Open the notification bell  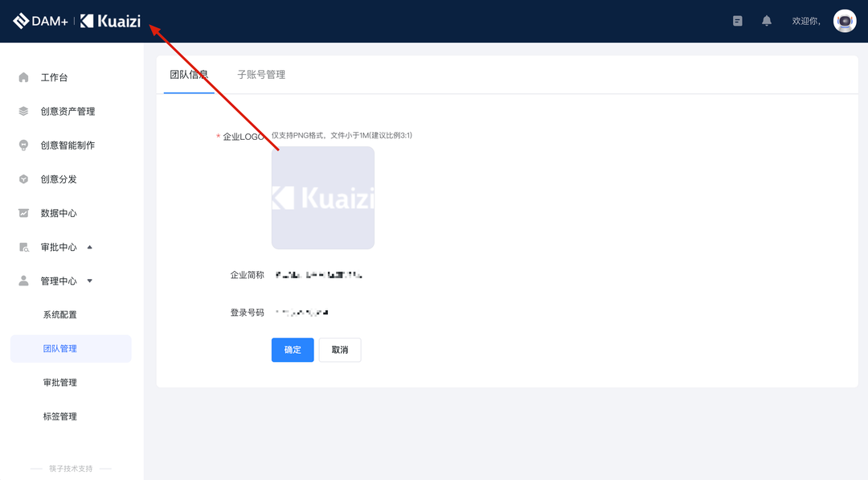[766, 21]
